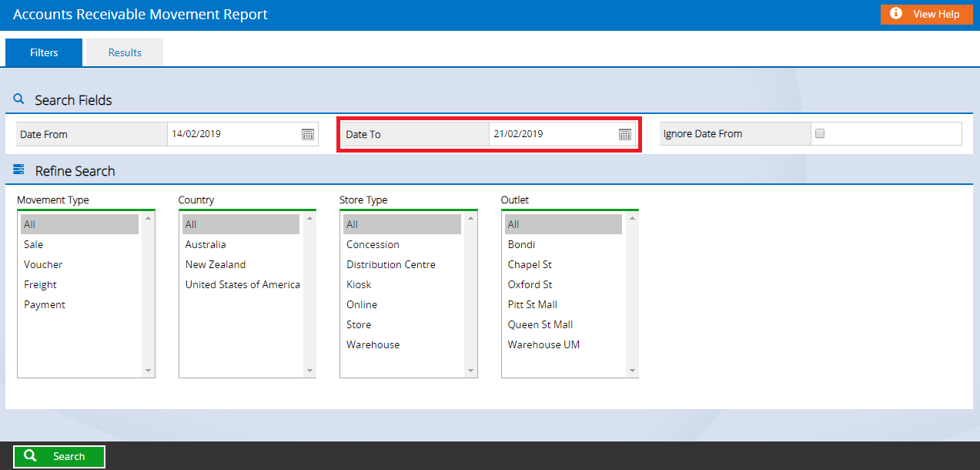Select Concession store type
The image size is (980, 470).
coord(402,244)
